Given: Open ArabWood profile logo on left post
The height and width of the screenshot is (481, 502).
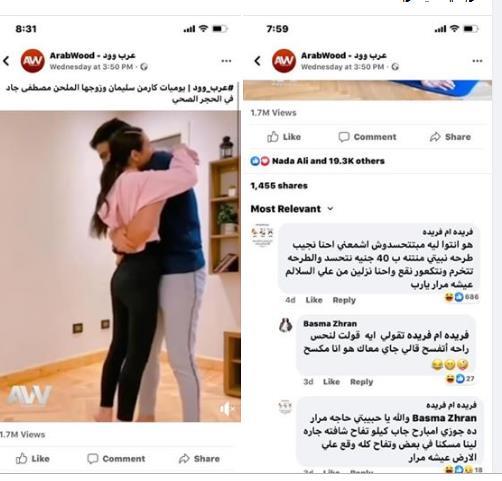Looking at the screenshot, I should [32, 61].
